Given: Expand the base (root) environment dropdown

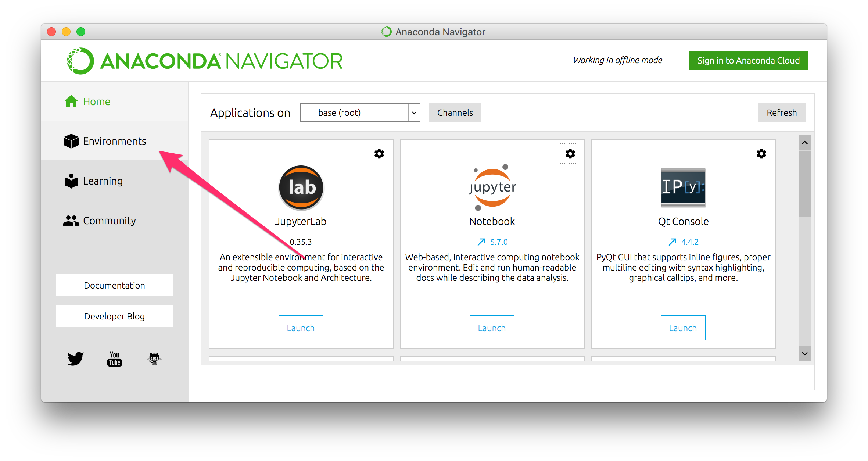Looking at the screenshot, I should click(414, 112).
